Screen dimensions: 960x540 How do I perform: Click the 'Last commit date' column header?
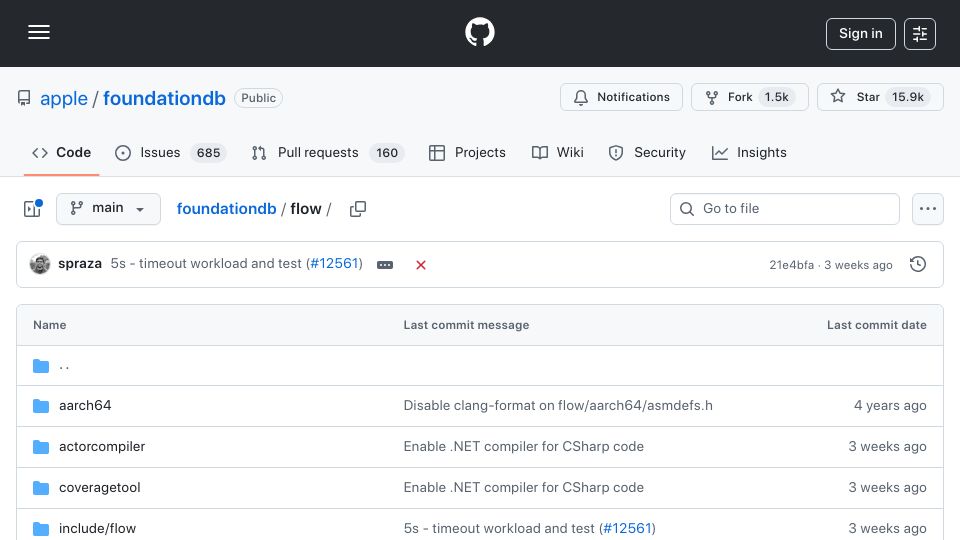876,325
